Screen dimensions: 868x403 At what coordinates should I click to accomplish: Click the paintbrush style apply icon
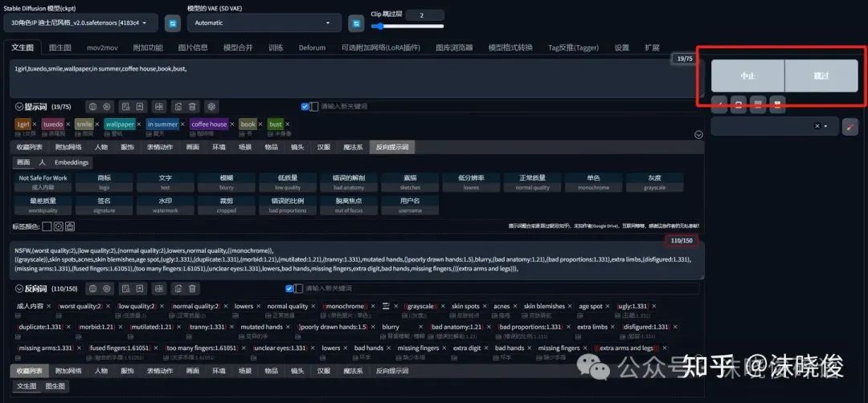(850, 127)
